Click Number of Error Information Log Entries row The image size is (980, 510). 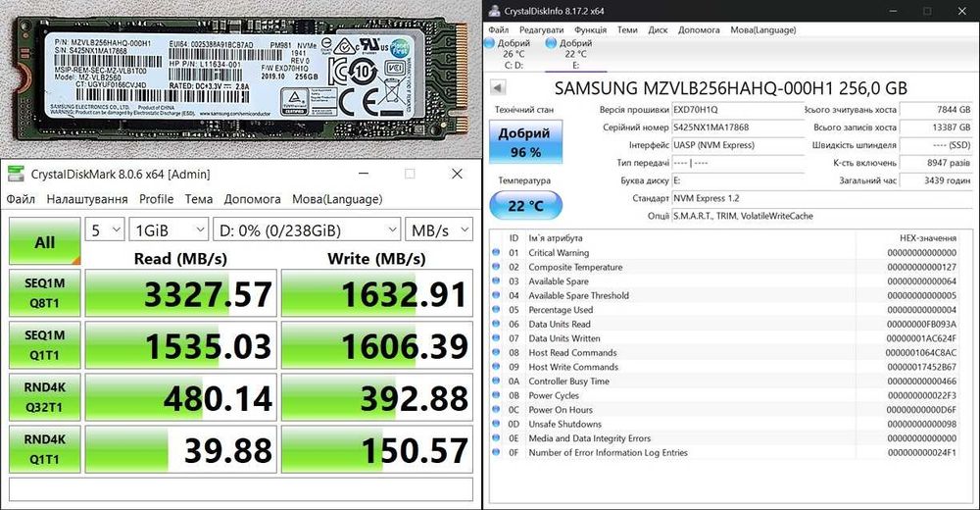pos(725,452)
